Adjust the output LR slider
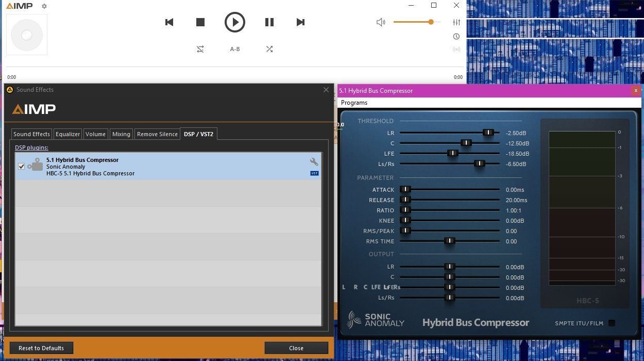The width and height of the screenshot is (644, 361). [450, 267]
